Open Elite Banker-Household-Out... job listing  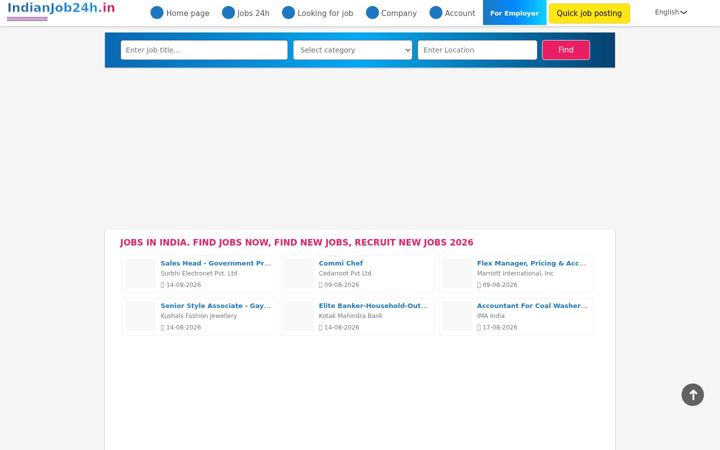tap(373, 306)
